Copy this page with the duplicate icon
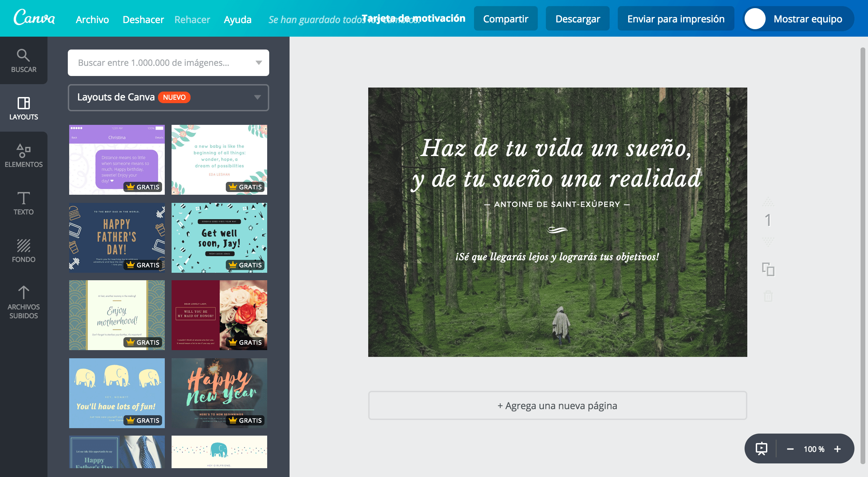 click(768, 269)
